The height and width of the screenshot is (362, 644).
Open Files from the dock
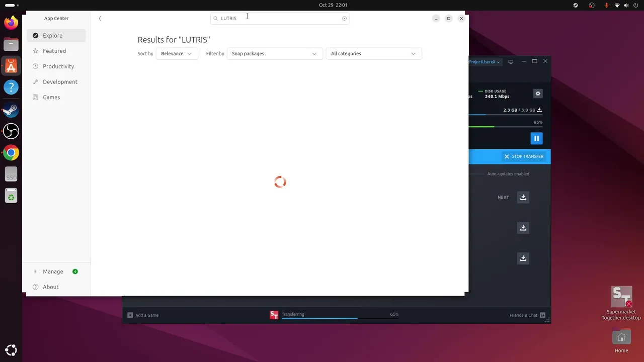coord(11,44)
